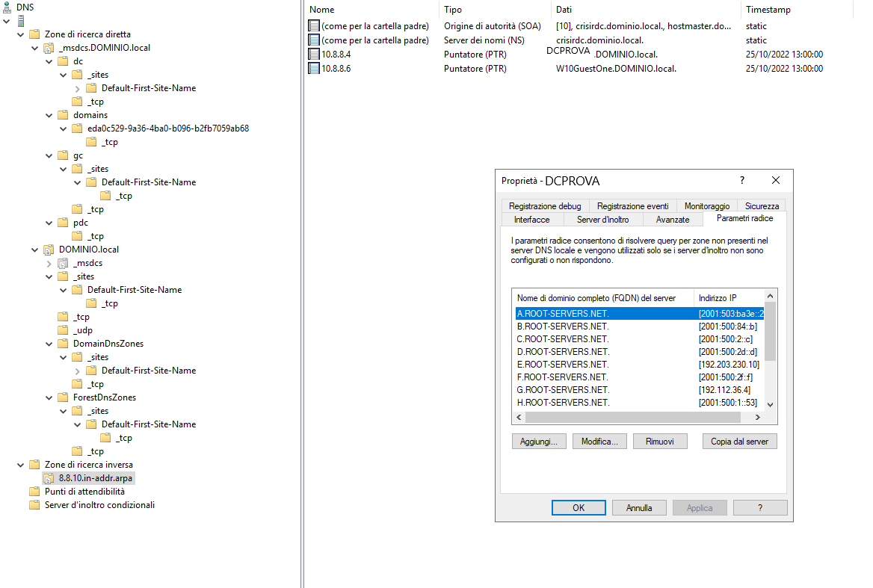Collapse the DOMINIO.local tree node
The image size is (873, 588).
pos(34,249)
